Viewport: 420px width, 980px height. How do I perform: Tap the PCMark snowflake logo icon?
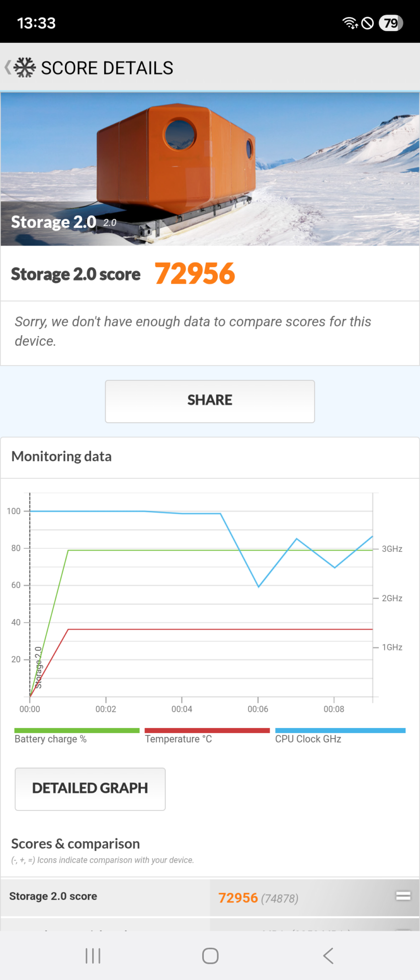[25, 67]
